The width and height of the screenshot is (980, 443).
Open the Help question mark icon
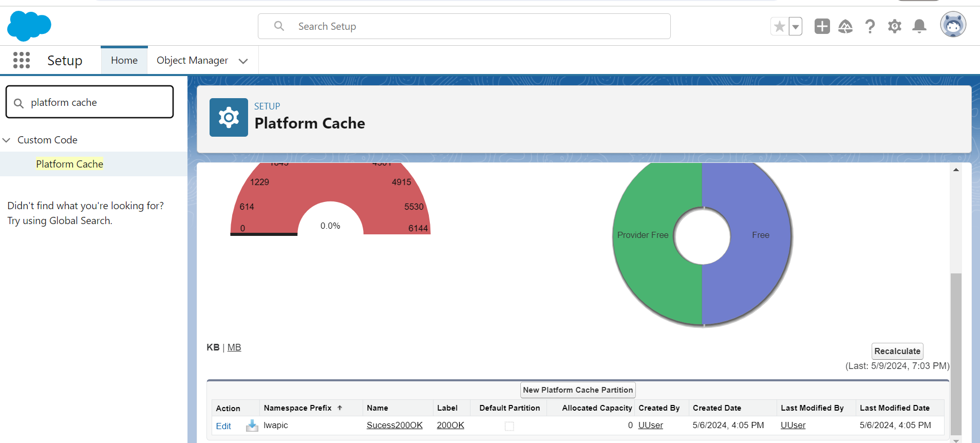point(870,26)
